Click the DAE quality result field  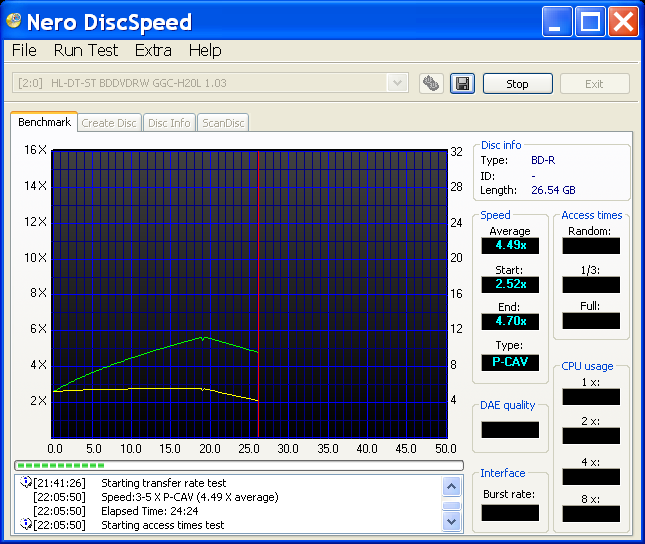point(510,430)
